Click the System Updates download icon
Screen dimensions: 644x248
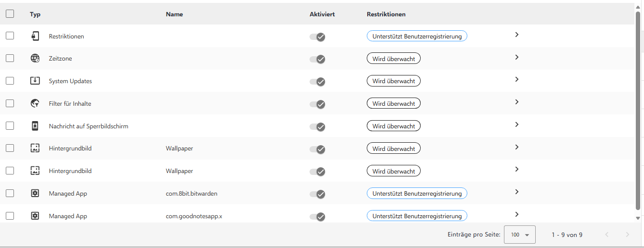point(35,81)
